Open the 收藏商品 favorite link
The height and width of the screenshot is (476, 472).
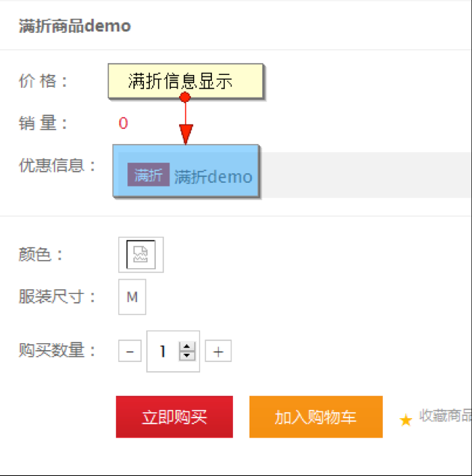tap(445, 416)
